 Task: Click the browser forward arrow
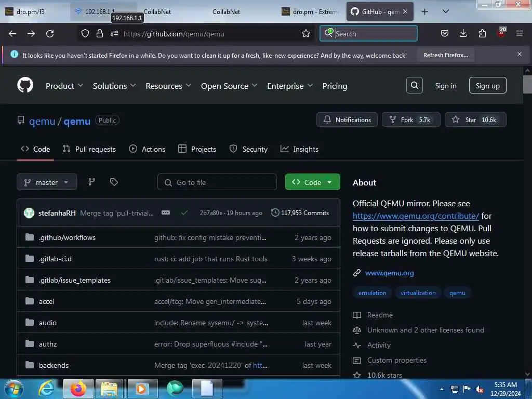pos(31,34)
